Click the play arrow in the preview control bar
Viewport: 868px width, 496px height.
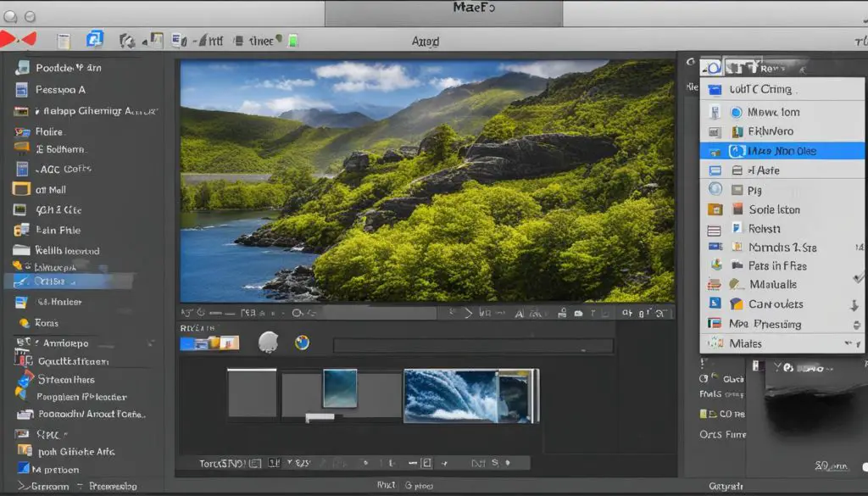pos(468,314)
